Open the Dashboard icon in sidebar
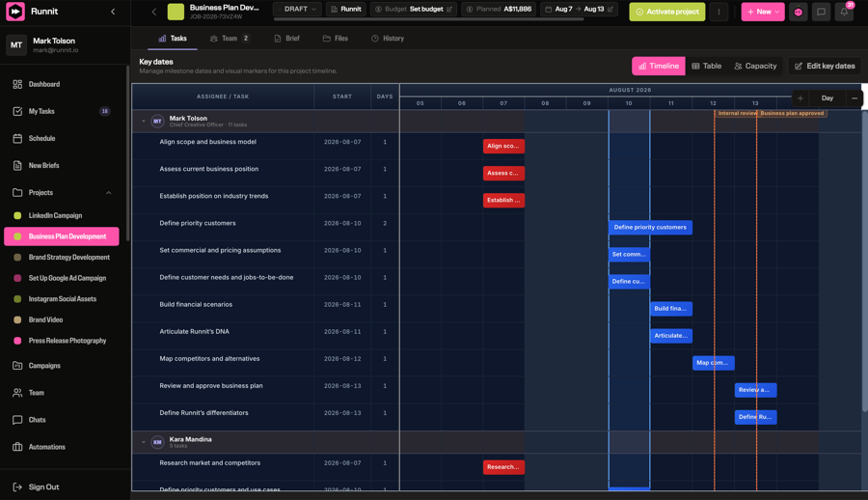Image resolution: width=868 pixels, height=500 pixels. tap(17, 84)
